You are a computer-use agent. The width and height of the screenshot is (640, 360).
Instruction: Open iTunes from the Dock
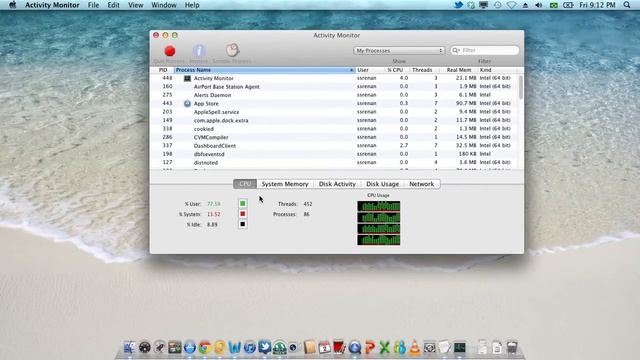point(249,347)
